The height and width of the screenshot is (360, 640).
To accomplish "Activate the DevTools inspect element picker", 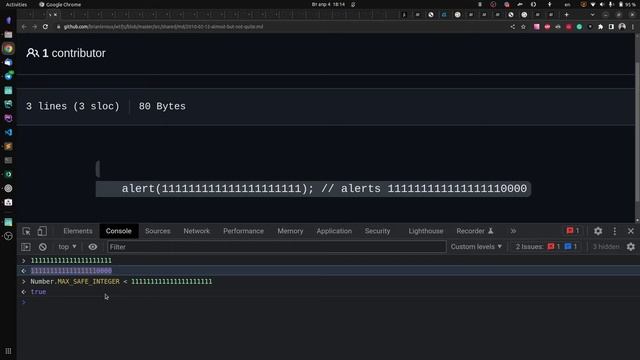I will tap(27, 231).
